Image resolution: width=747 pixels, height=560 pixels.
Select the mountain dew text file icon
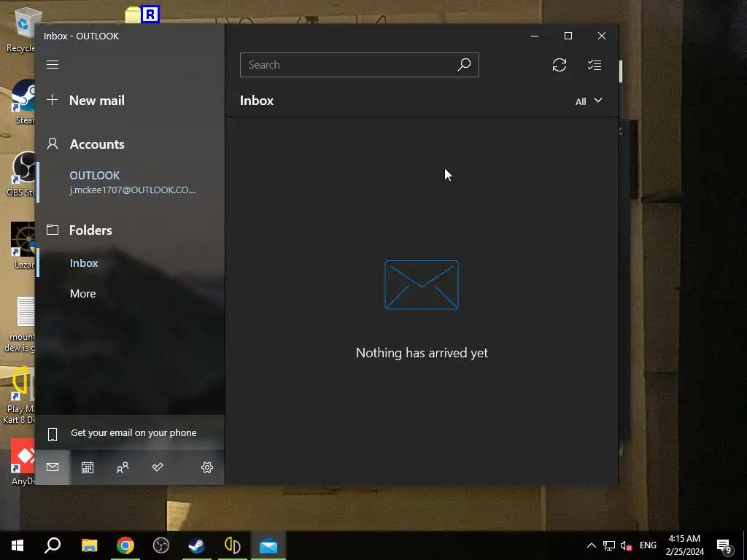(20, 324)
